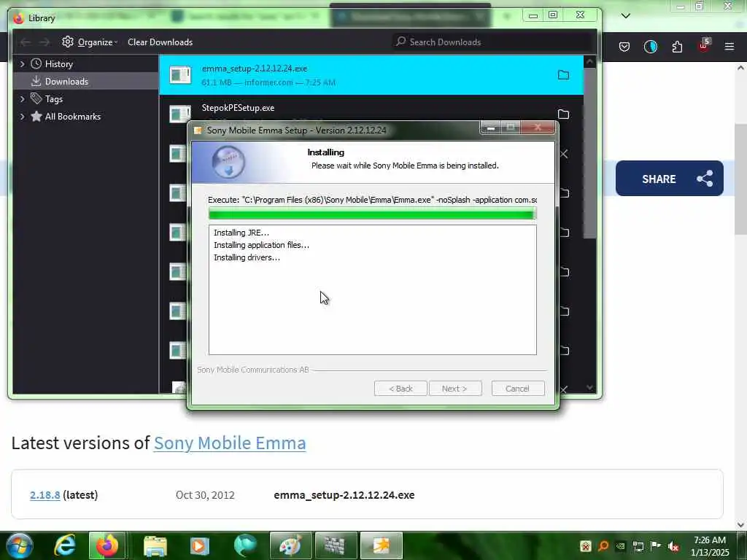Click the SHARE button on webpage

(670, 179)
